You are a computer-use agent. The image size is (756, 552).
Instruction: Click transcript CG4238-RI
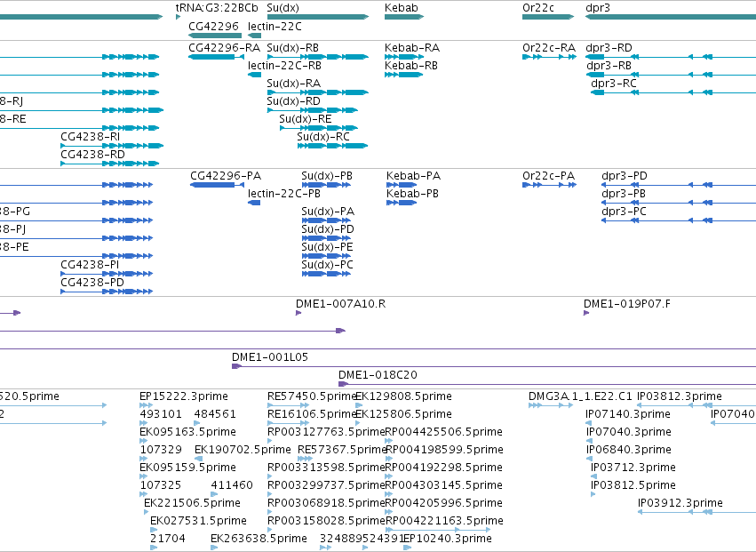coord(112,146)
